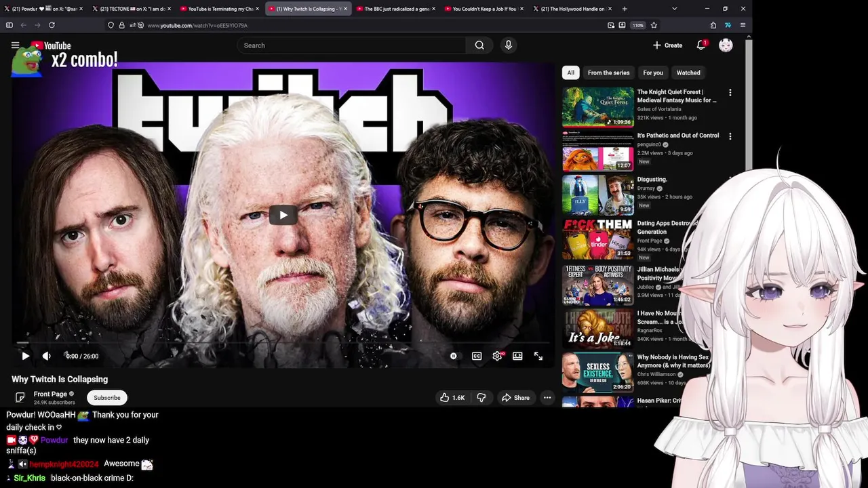Image resolution: width=868 pixels, height=488 pixels.
Task: Open more actions menu beside Share
Action: pos(547,398)
